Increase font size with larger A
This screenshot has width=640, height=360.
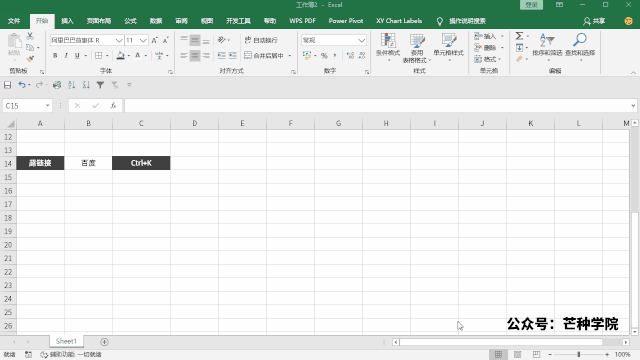tap(154, 40)
